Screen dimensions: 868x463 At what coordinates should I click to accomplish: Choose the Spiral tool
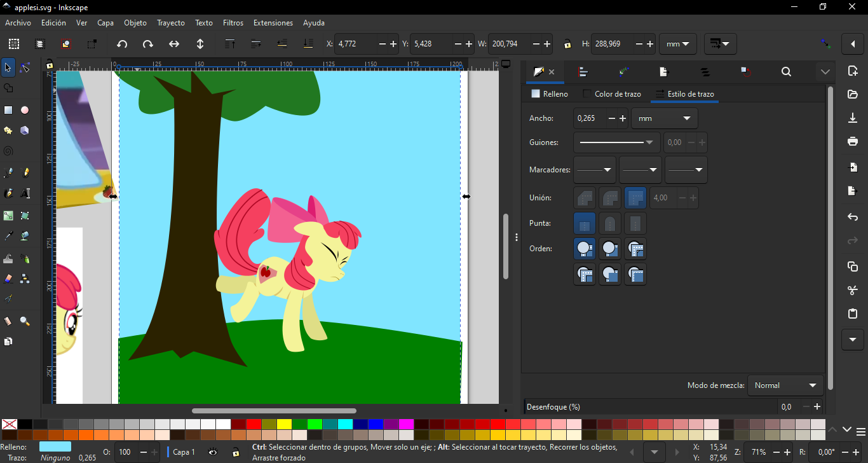[x=8, y=151]
